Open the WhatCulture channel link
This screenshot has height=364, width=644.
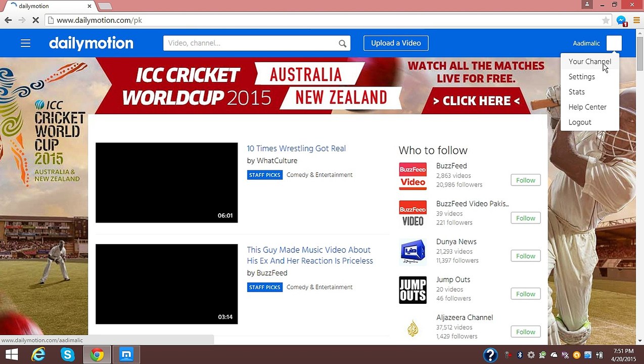(277, 161)
